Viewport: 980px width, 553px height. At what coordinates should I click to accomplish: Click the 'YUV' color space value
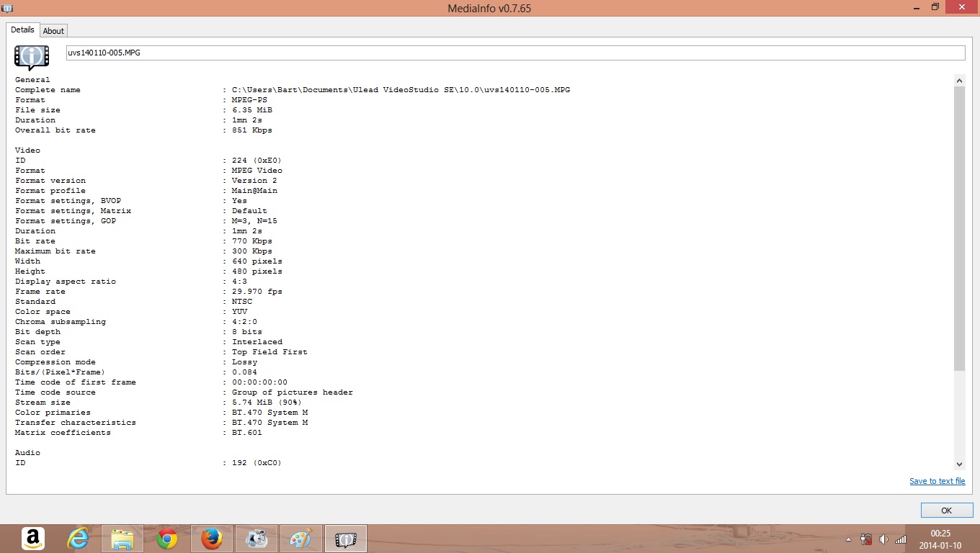239,312
